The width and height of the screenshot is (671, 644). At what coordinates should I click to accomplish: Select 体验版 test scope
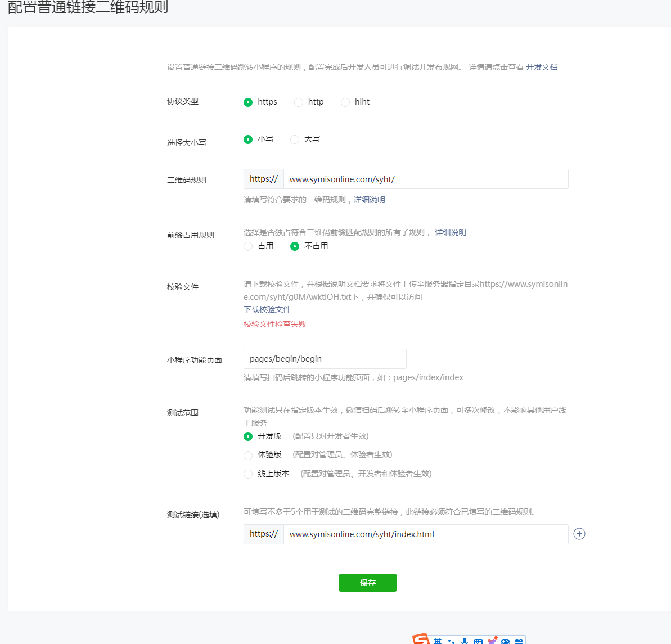pyautogui.click(x=248, y=455)
